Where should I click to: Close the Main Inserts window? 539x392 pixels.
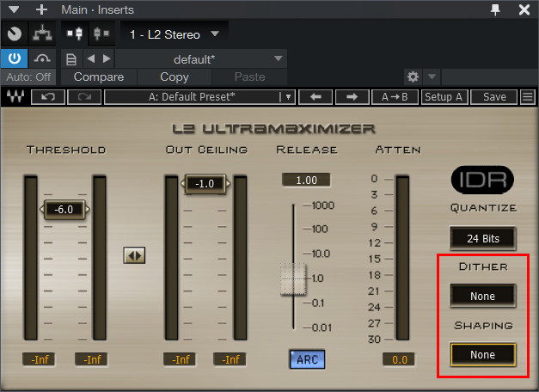524,9
